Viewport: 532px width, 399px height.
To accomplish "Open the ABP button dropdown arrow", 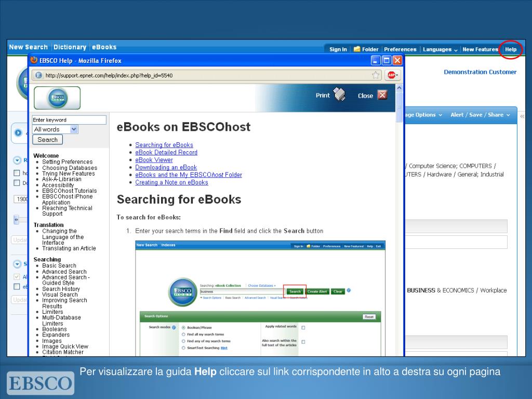I will 397,75.
